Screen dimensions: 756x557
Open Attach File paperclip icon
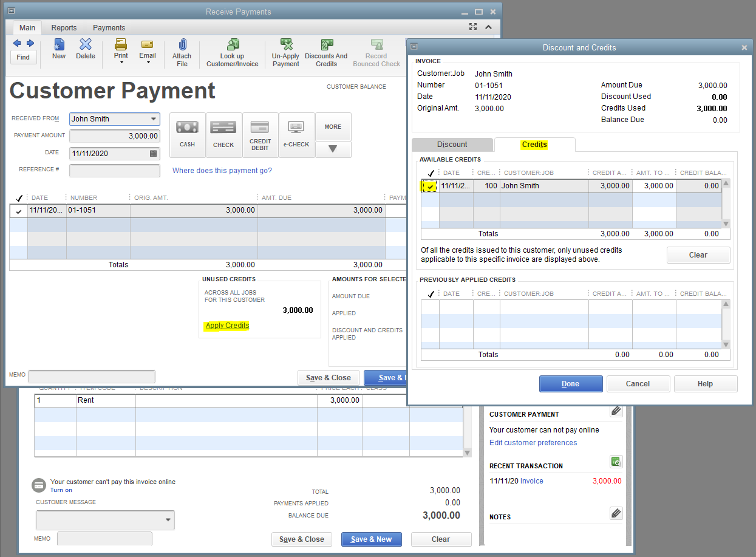tap(182, 46)
